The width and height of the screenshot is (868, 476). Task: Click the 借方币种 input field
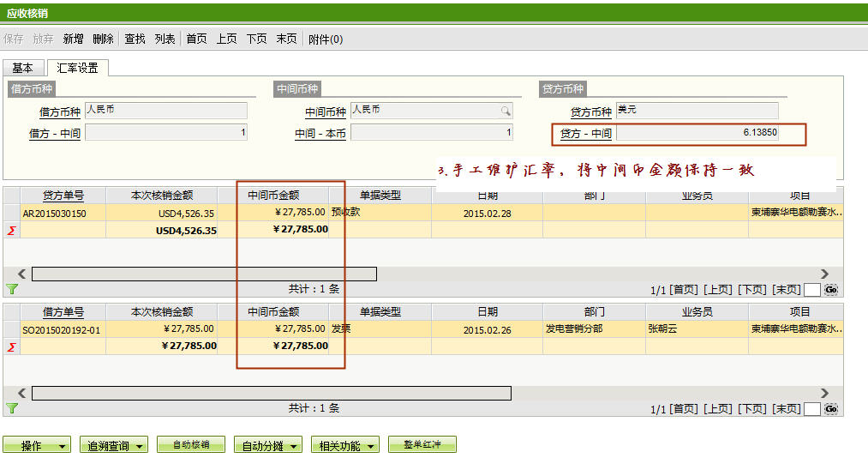166,111
